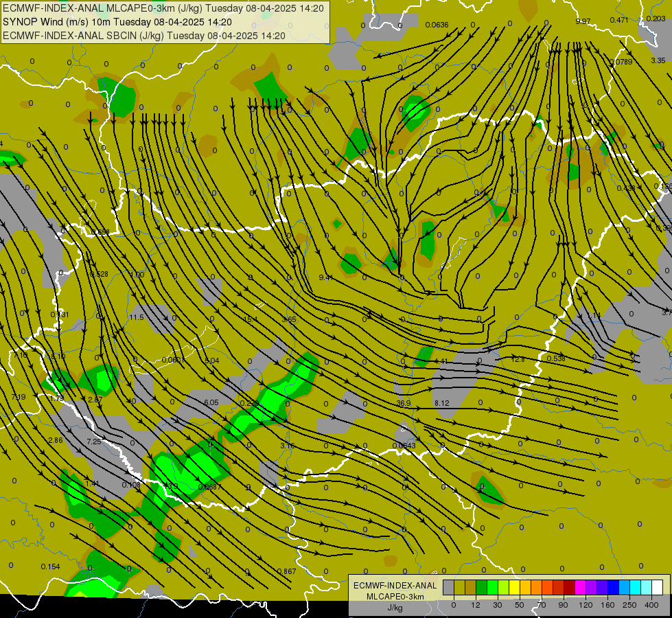Click the ECMWF-INDEX-ANAL label in legend

coord(395,586)
